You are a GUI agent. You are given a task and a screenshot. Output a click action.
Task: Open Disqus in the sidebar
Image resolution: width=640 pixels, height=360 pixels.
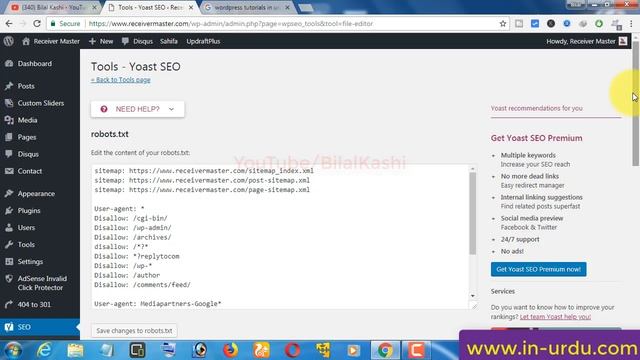(28, 154)
